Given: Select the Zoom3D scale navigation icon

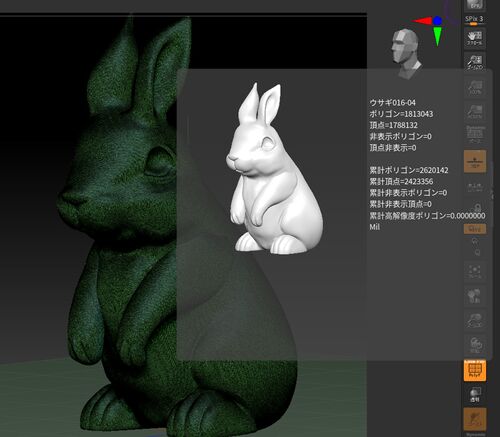Looking at the screenshot, I should pyautogui.click(x=475, y=320).
